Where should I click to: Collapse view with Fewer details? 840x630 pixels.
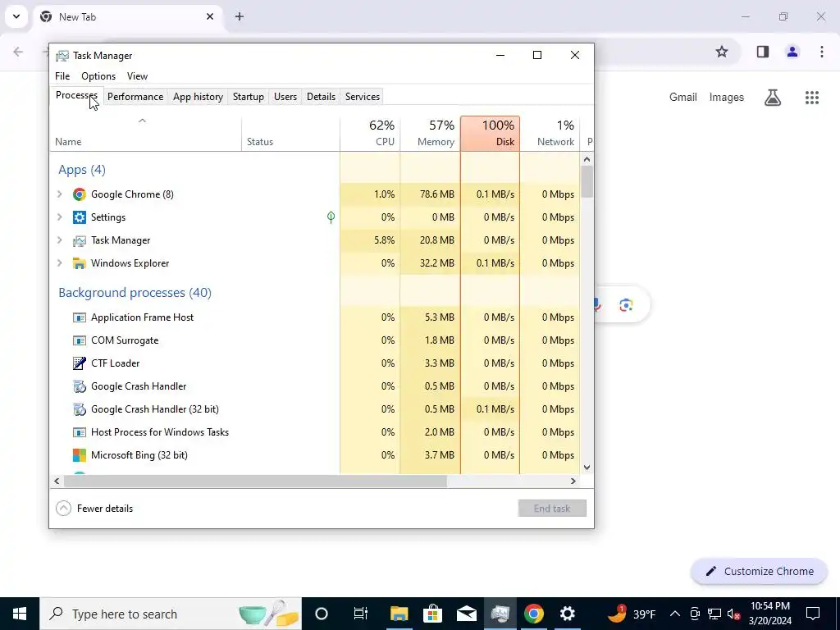95,509
